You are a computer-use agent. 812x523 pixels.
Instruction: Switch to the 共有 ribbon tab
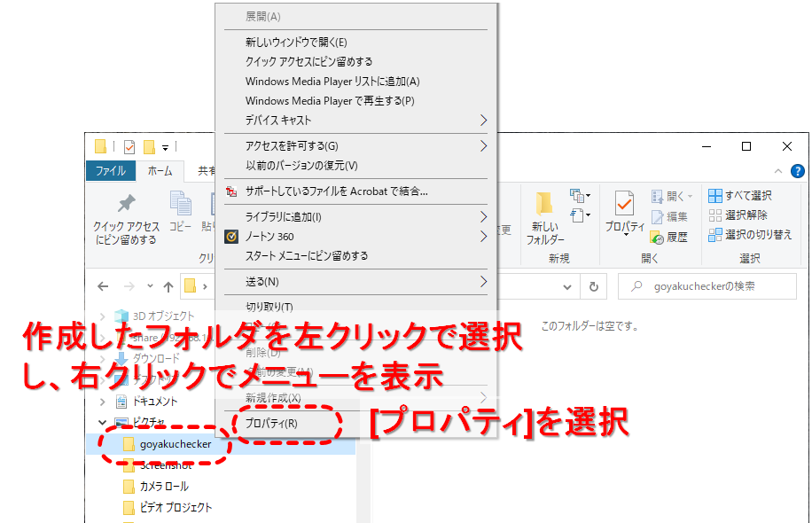click(x=206, y=170)
